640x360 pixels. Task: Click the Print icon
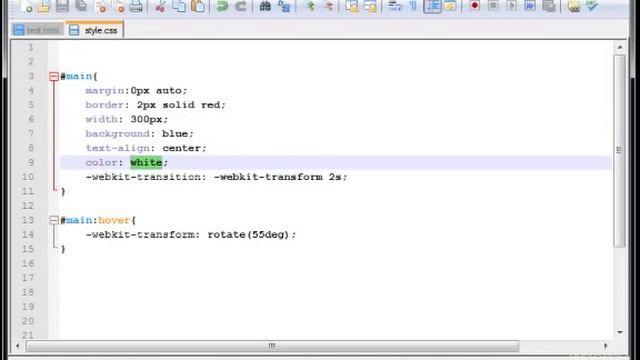point(136,6)
